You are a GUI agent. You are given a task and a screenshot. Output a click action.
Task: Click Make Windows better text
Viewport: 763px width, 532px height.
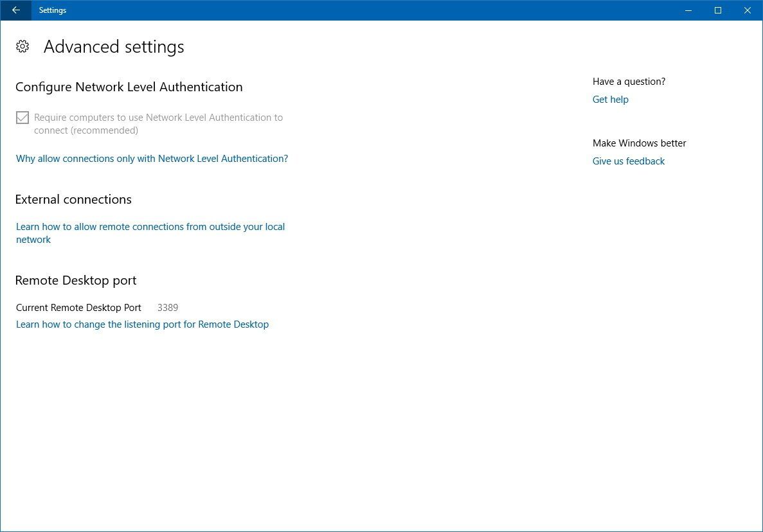click(x=639, y=143)
